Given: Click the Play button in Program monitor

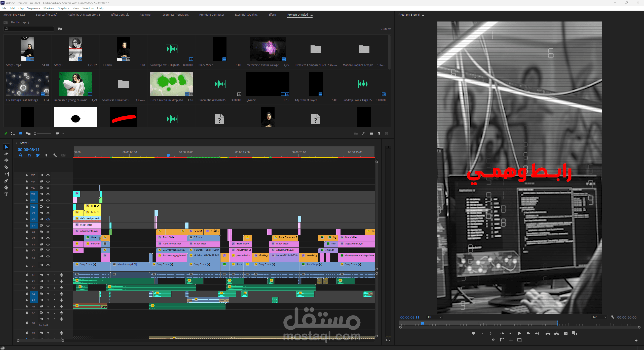Looking at the screenshot, I should 519,333.
